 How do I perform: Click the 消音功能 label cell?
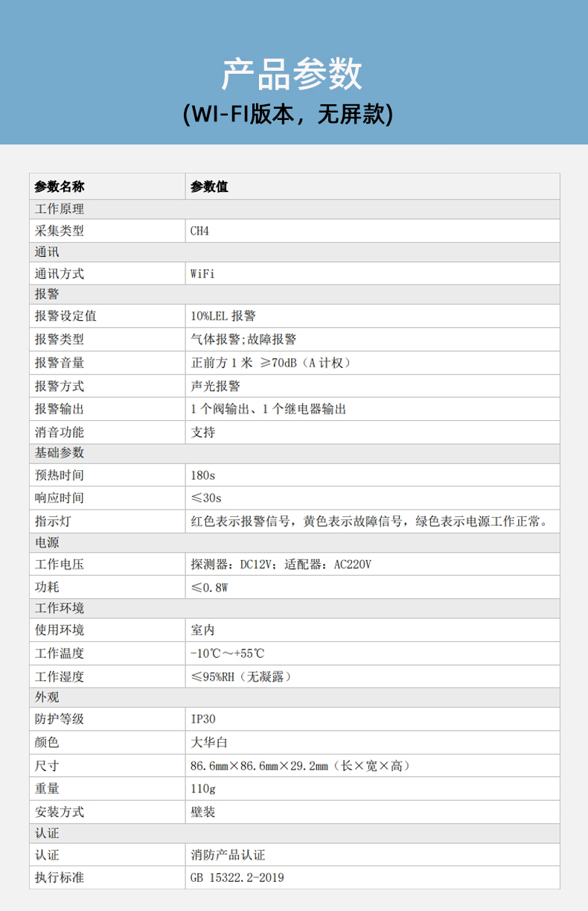tap(60, 432)
